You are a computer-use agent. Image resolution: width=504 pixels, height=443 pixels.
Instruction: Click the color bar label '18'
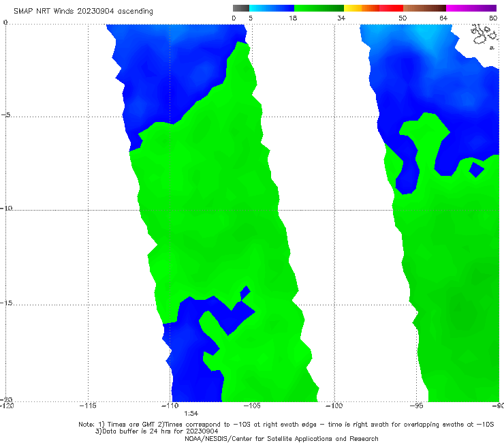point(293,18)
